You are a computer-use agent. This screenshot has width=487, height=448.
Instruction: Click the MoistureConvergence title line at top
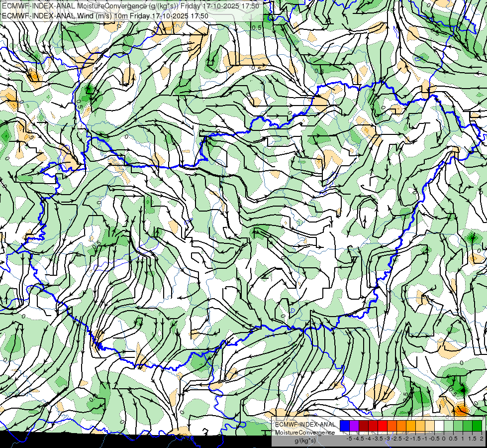pos(130,6)
